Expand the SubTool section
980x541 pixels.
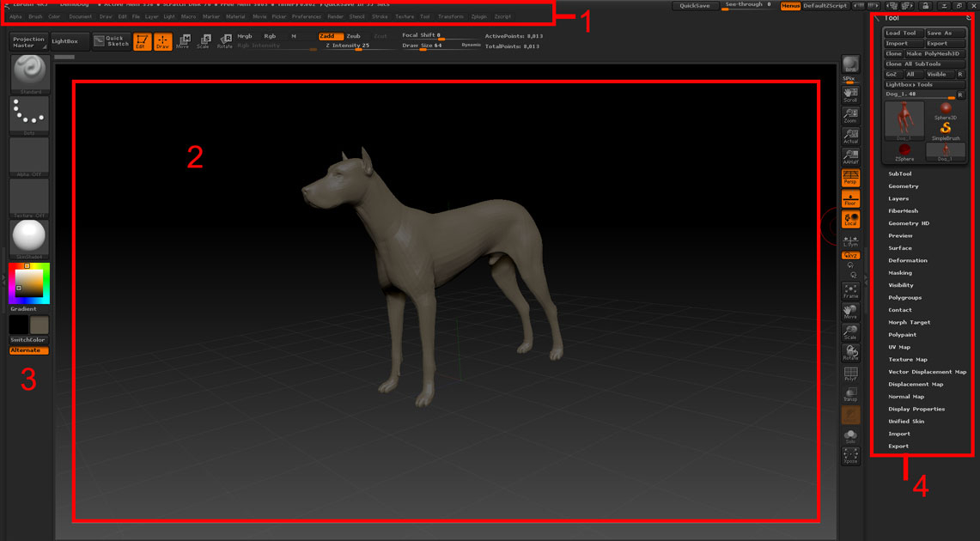click(900, 173)
